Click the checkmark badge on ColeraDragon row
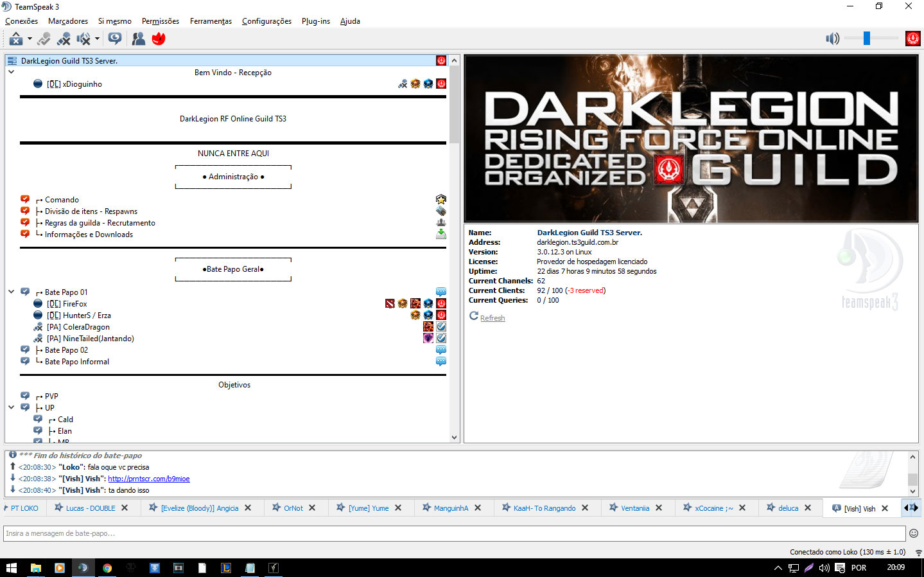Screen dimensions: 924x577 click(441, 326)
